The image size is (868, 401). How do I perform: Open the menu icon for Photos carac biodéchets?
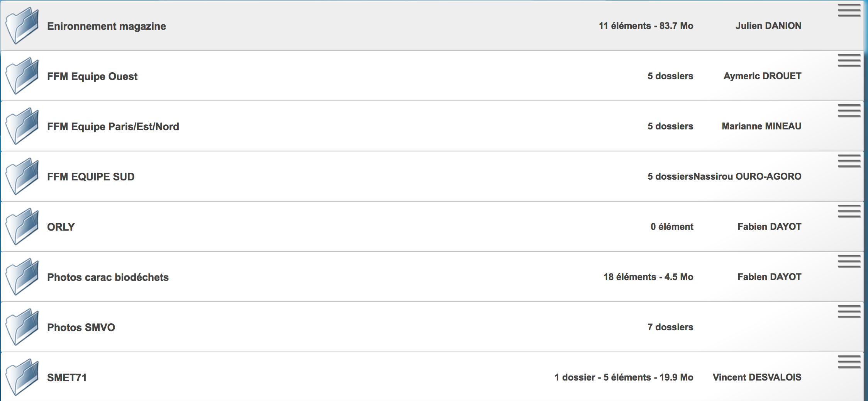click(x=849, y=262)
